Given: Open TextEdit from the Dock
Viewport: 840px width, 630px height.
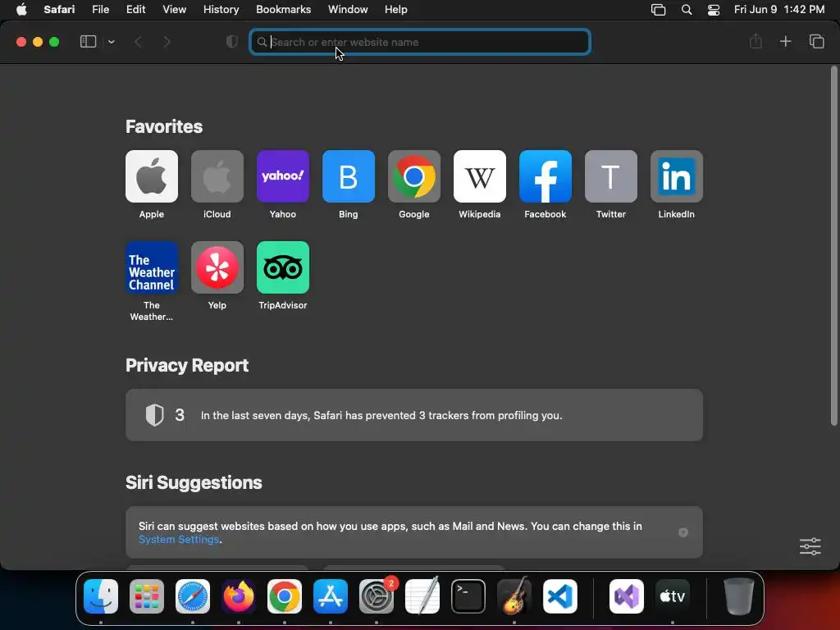Looking at the screenshot, I should coord(422,596).
